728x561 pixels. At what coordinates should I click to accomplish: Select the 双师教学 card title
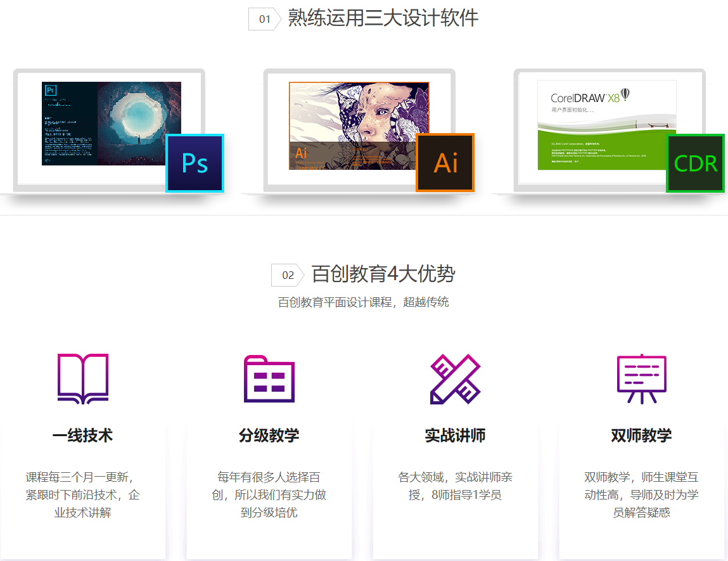[x=642, y=435]
